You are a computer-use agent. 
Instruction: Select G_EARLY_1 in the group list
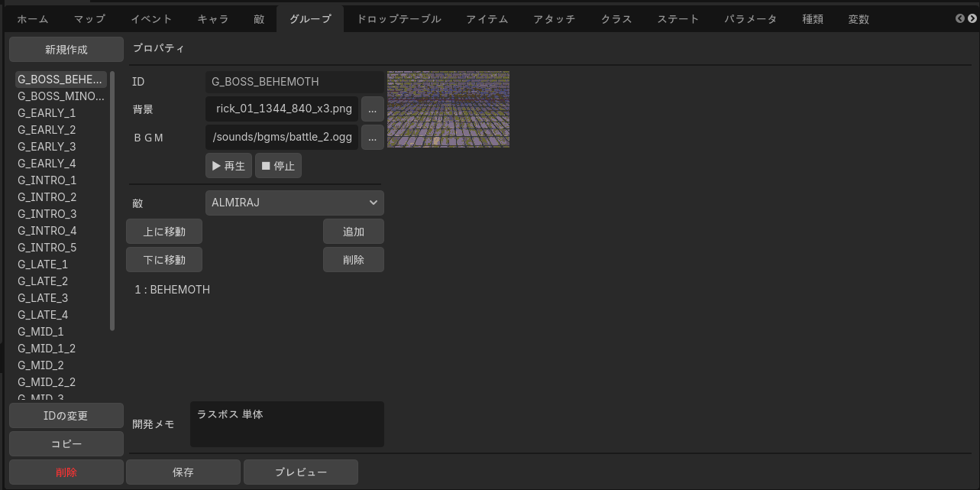tap(61, 113)
